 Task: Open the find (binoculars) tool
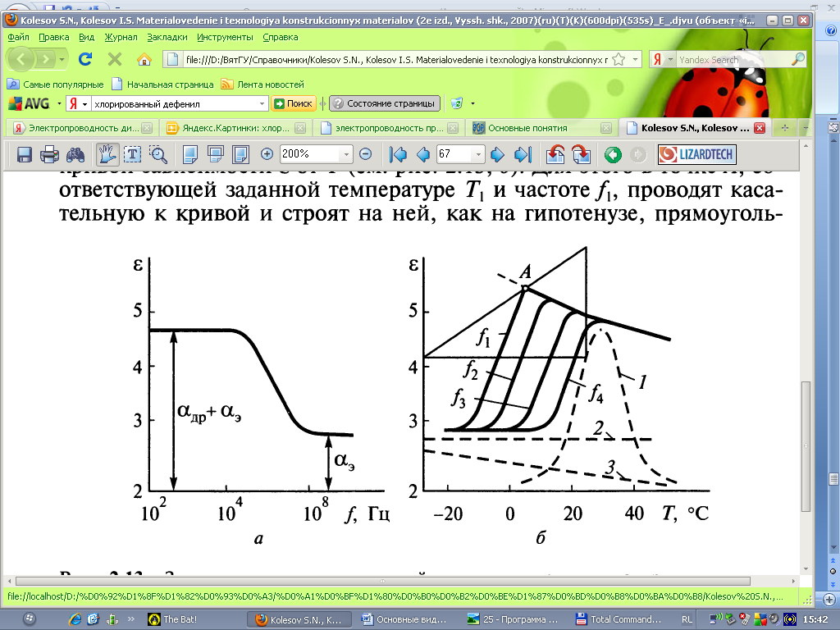point(75,154)
